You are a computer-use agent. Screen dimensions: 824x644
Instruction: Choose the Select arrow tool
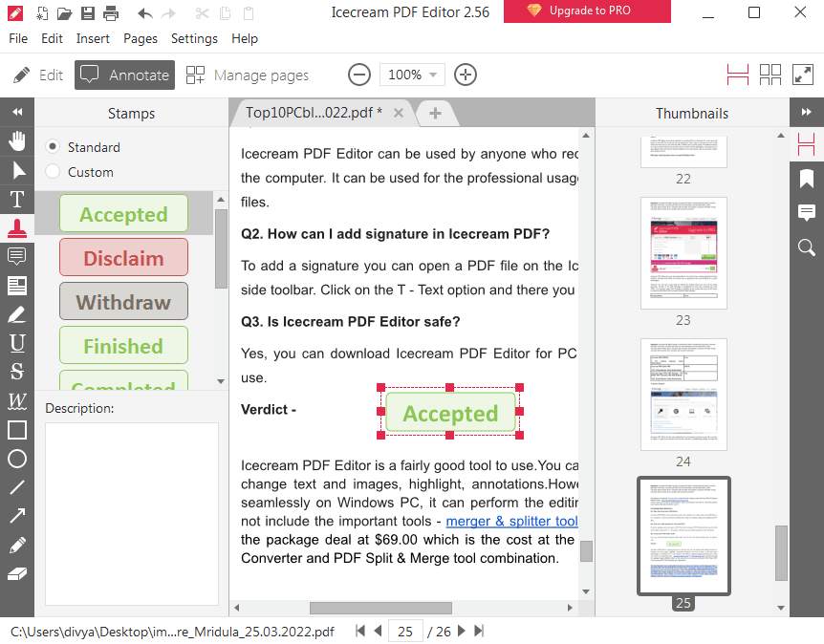click(x=17, y=170)
